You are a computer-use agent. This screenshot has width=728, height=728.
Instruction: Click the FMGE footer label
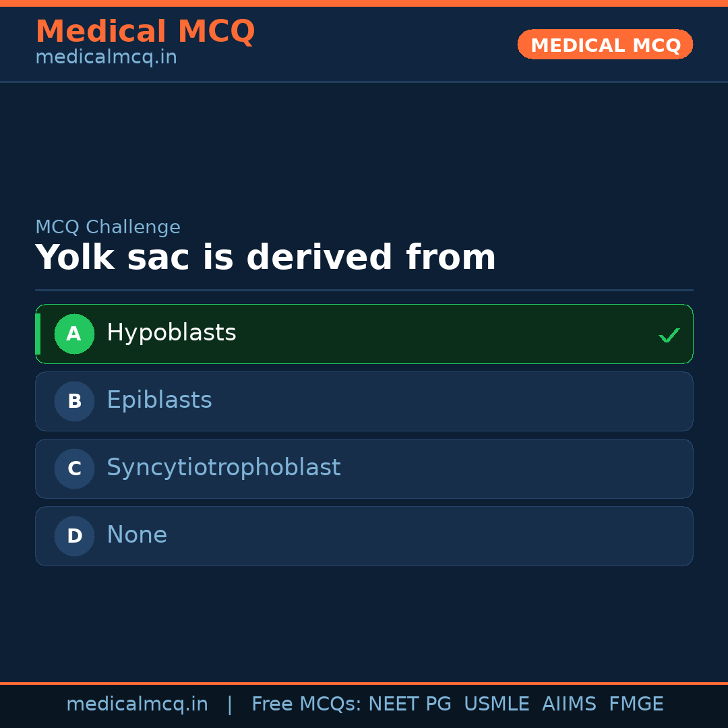(x=636, y=703)
